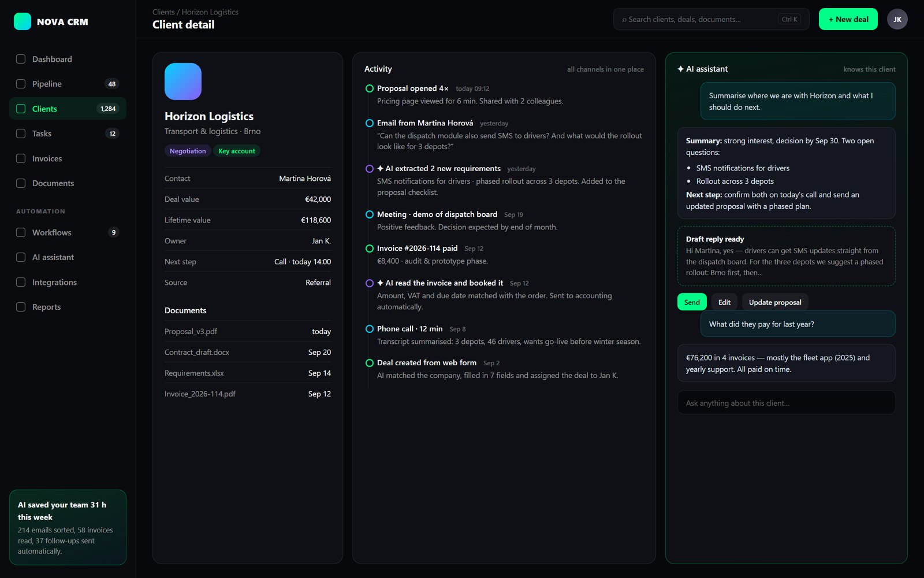The height and width of the screenshot is (578, 924).
Task: Click the Invoices sidebar icon
Action: pyautogui.click(x=21, y=158)
